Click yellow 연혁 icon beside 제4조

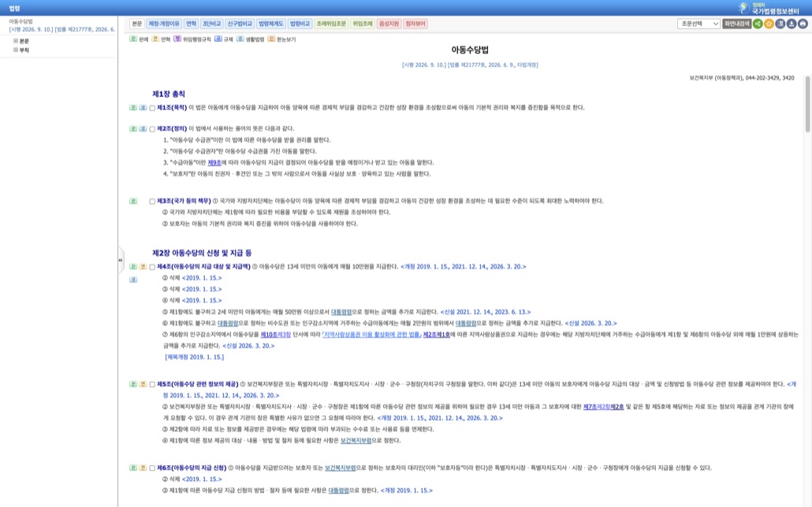[x=143, y=267]
